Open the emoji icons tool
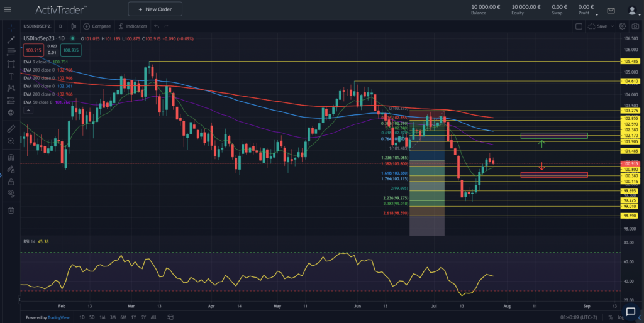644x323 pixels. click(11, 112)
